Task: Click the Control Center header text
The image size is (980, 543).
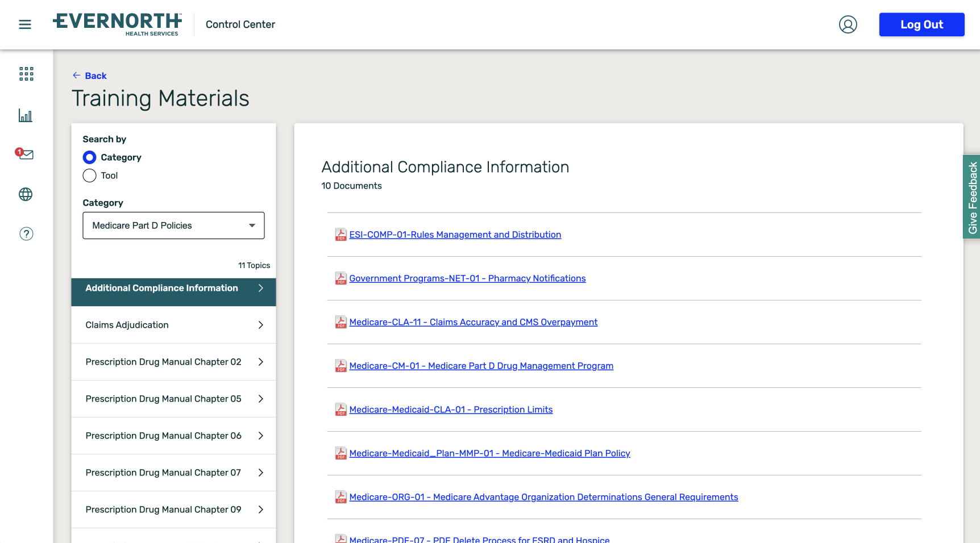Action: tap(240, 24)
